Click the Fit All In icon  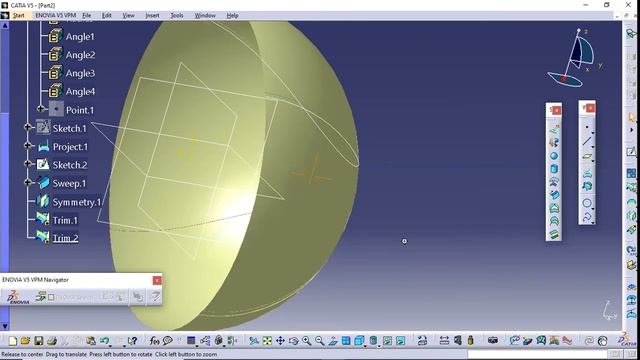267,341
